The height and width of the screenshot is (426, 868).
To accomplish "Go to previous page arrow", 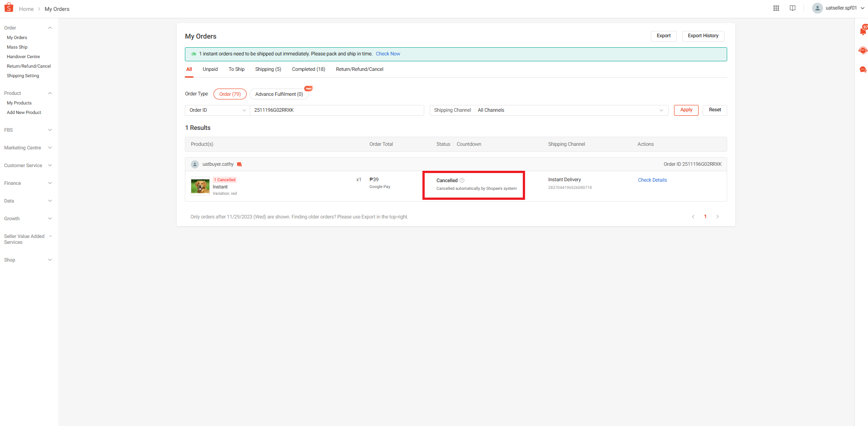I will [x=693, y=217].
